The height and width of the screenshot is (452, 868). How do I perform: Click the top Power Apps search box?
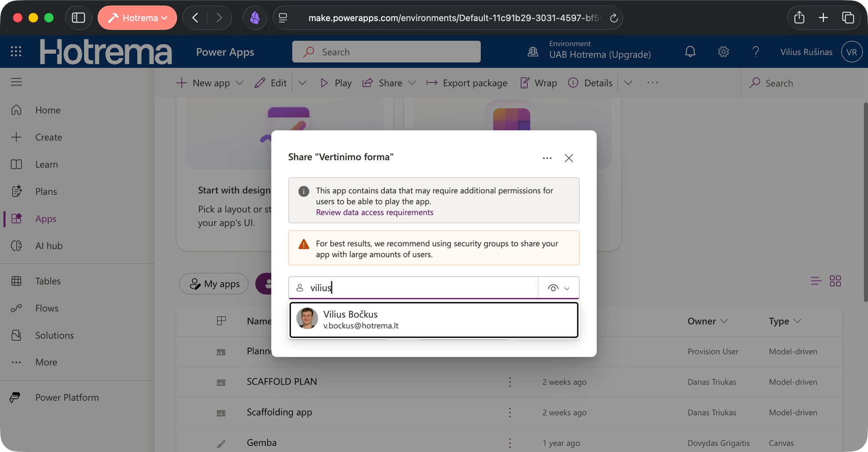click(386, 52)
